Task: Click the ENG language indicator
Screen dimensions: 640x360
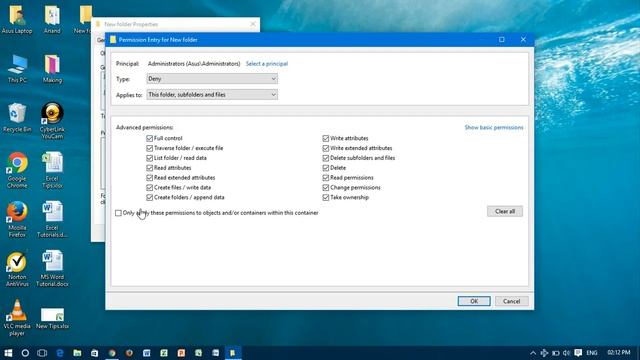Action: coord(592,353)
